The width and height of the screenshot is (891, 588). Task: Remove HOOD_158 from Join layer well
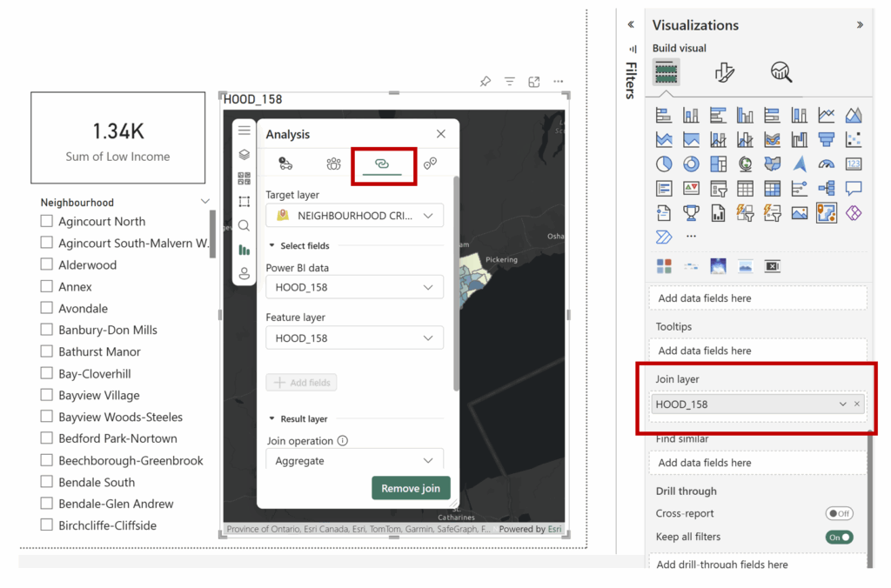pos(857,404)
